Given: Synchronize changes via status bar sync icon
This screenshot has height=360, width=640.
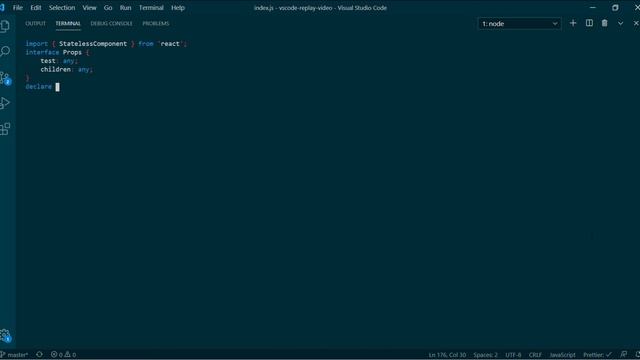Looking at the screenshot, I should point(40,355).
